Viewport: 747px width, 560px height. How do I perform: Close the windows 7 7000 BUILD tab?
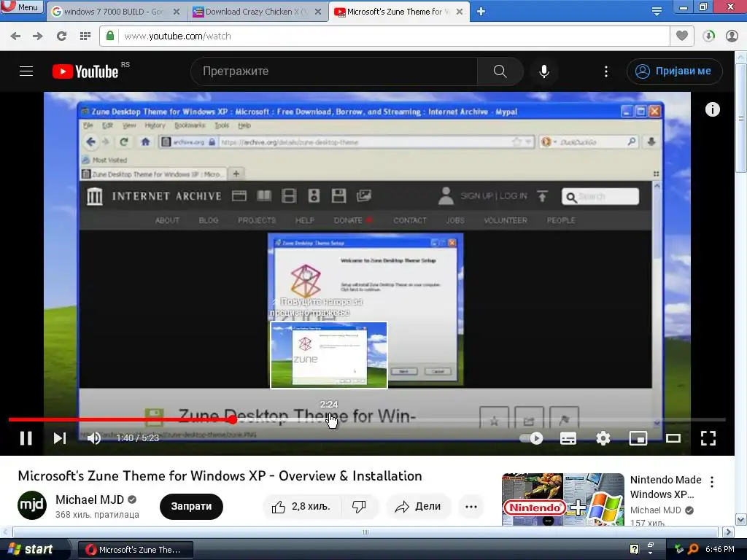[x=177, y=12]
